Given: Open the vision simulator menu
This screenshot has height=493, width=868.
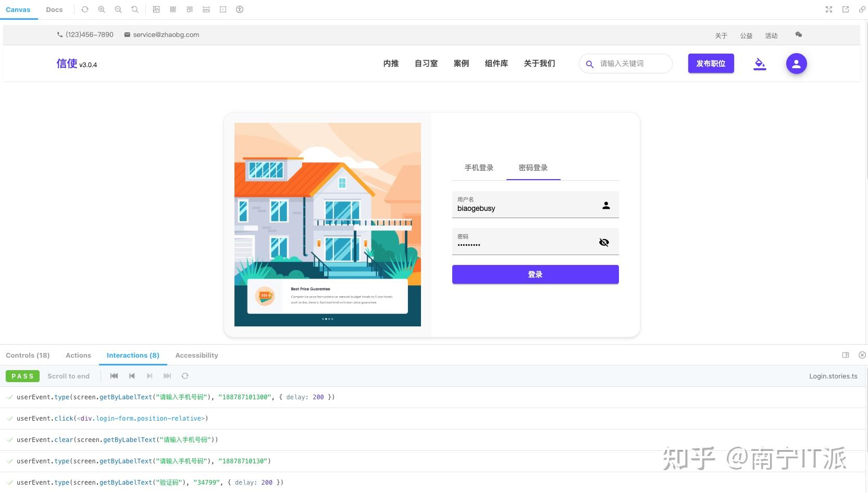Looking at the screenshot, I should click(239, 9).
